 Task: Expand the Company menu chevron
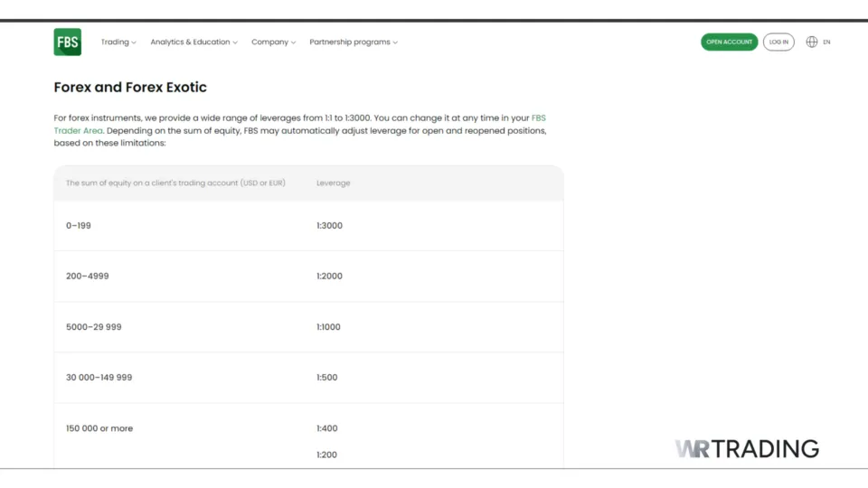point(293,42)
